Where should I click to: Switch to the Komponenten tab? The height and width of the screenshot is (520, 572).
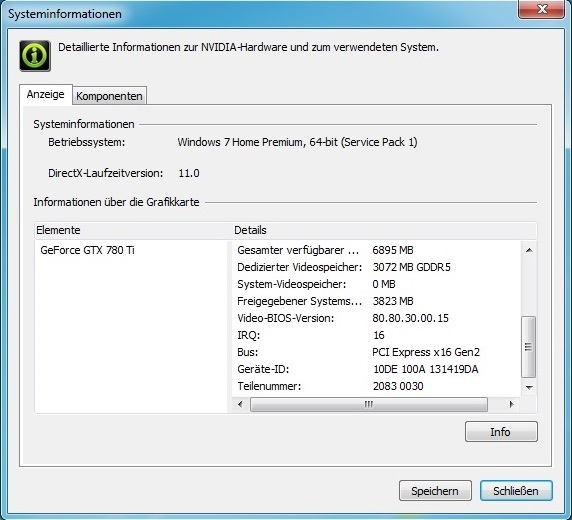coord(109,96)
